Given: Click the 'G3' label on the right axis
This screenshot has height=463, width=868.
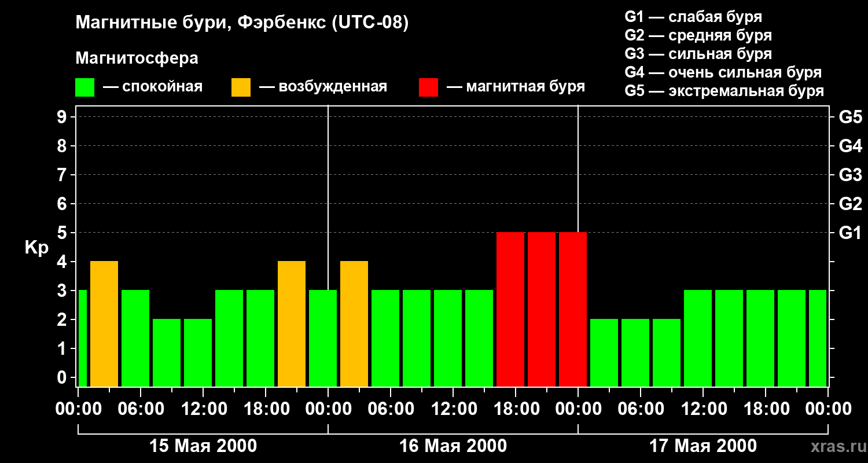Looking at the screenshot, I should click(850, 175).
